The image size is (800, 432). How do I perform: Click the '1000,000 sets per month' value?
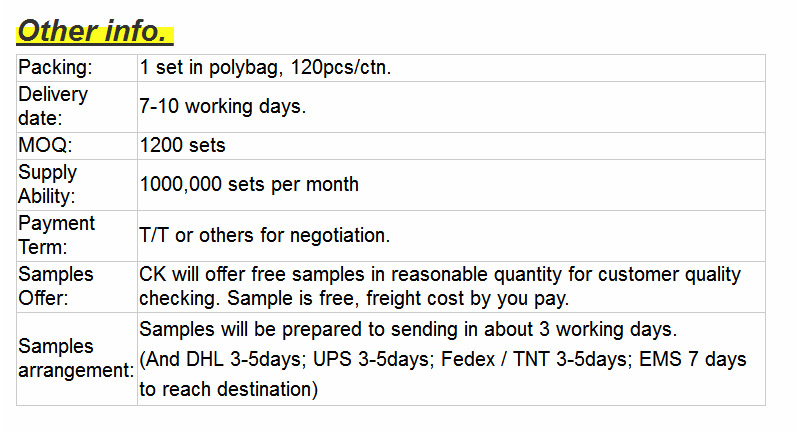[249, 184]
